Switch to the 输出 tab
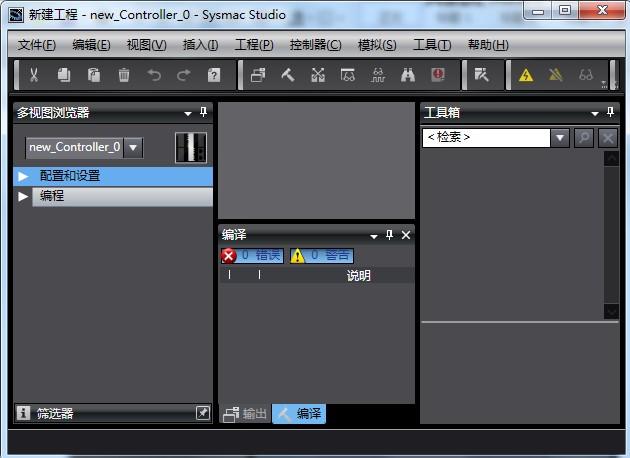Image resolution: width=630 pixels, height=458 pixels. [245, 413]
